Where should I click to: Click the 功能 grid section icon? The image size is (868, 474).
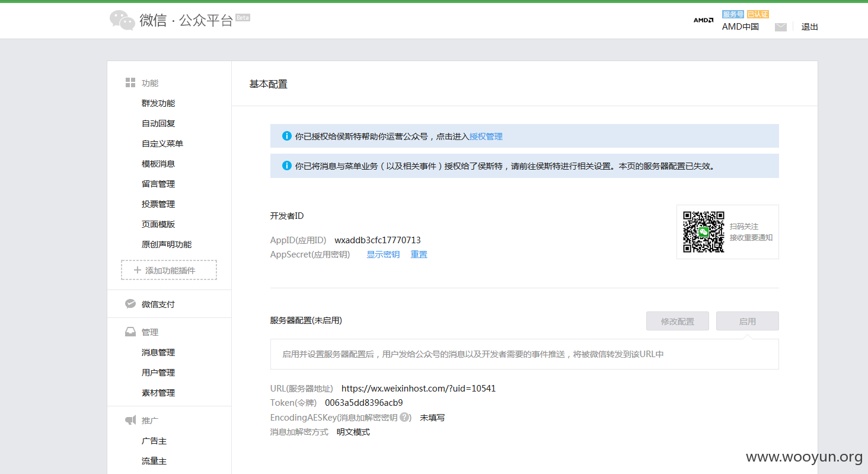pyautogui.click(x=130, y=82)
